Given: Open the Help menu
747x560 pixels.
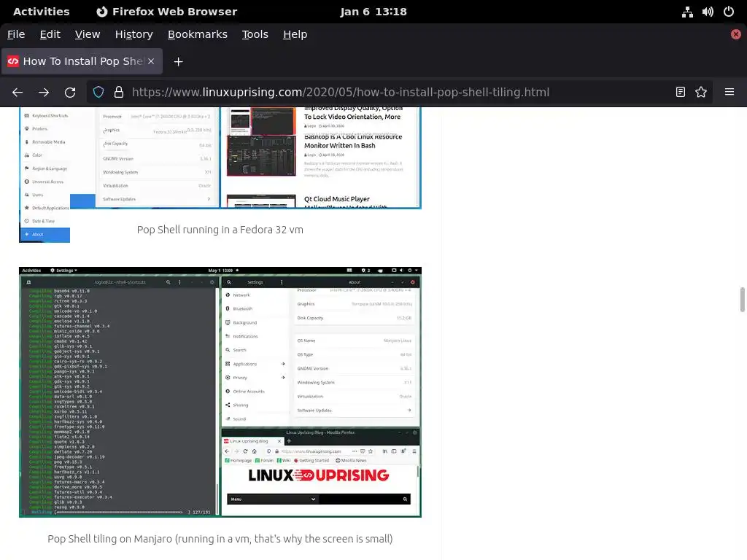Looking at the screenshot, I should tap(295, 34).
